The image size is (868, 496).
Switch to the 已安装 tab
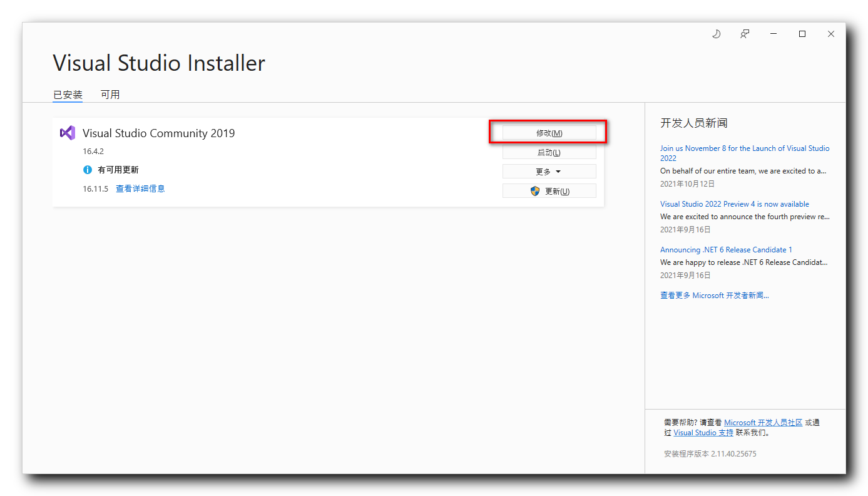(x=68, y=95)
